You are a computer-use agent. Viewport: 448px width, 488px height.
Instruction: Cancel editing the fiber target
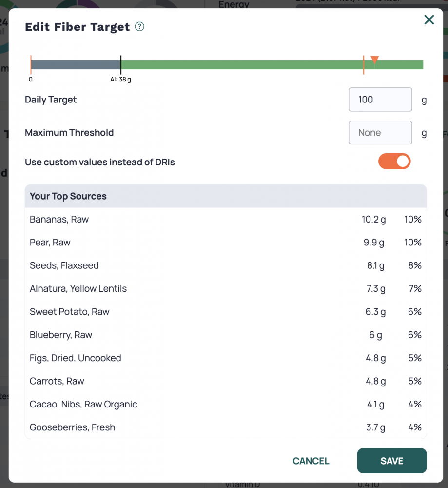(x=311, y=461)
